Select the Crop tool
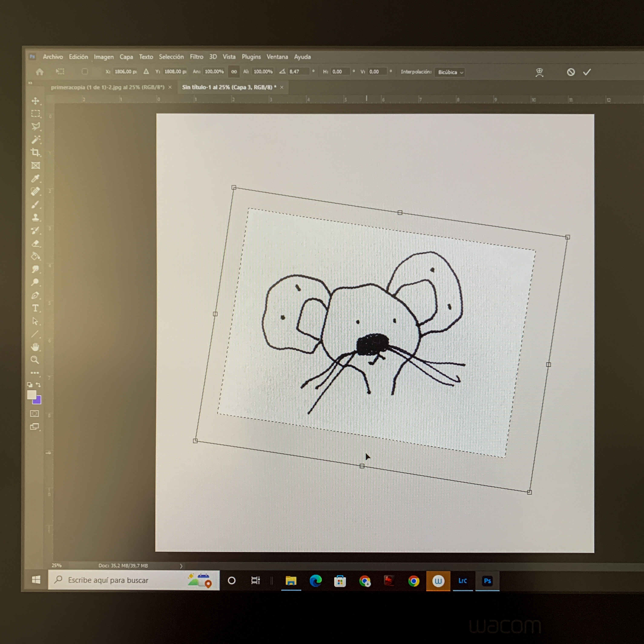Screen dimensions: 644x644 [35, 153]
